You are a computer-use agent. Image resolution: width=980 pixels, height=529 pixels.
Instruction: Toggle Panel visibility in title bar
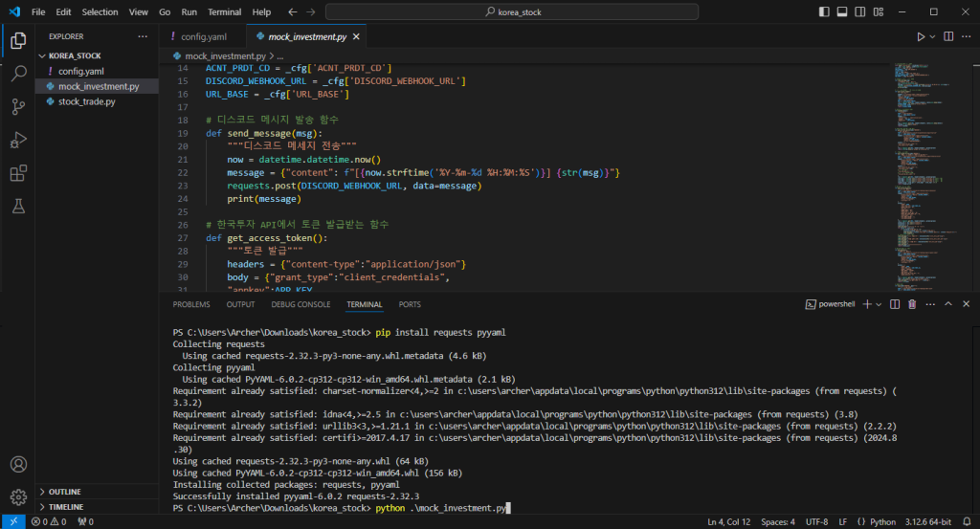842,11
